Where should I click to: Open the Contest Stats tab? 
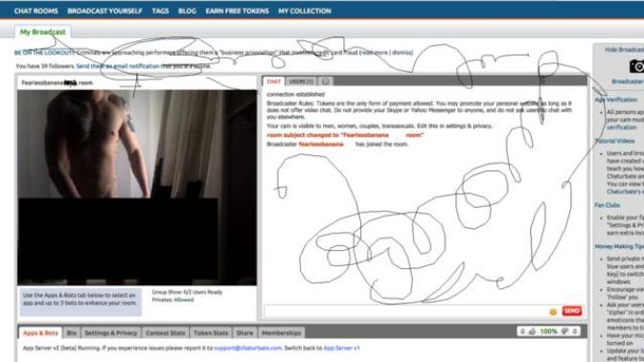[x=166, y=333]
